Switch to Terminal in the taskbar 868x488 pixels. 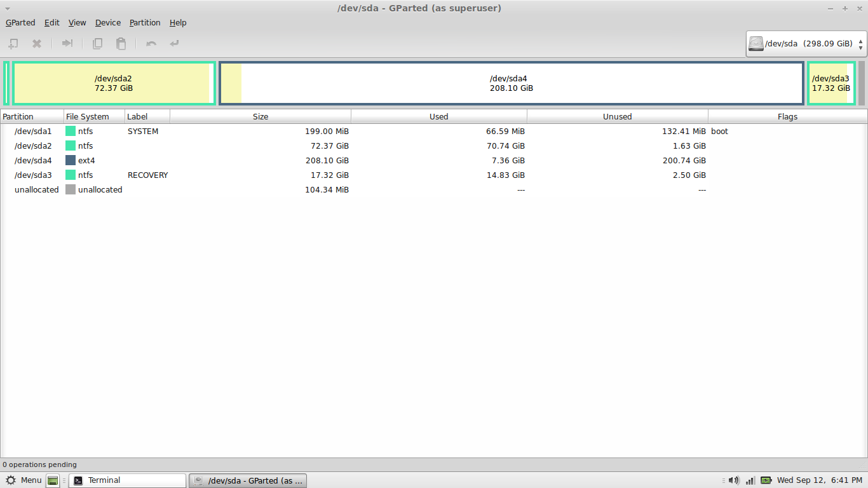pyautogui.click(x=127, y=480)
